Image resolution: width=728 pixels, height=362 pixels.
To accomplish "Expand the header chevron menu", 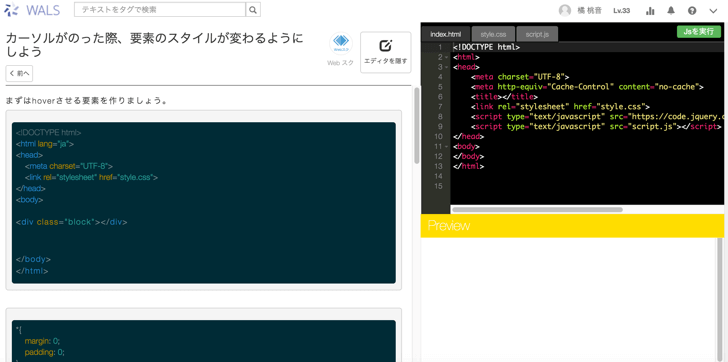I will (x=713, y=11).
